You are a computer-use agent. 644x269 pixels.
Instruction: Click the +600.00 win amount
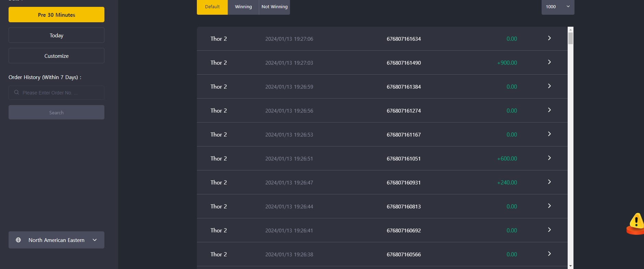(507, 159)
